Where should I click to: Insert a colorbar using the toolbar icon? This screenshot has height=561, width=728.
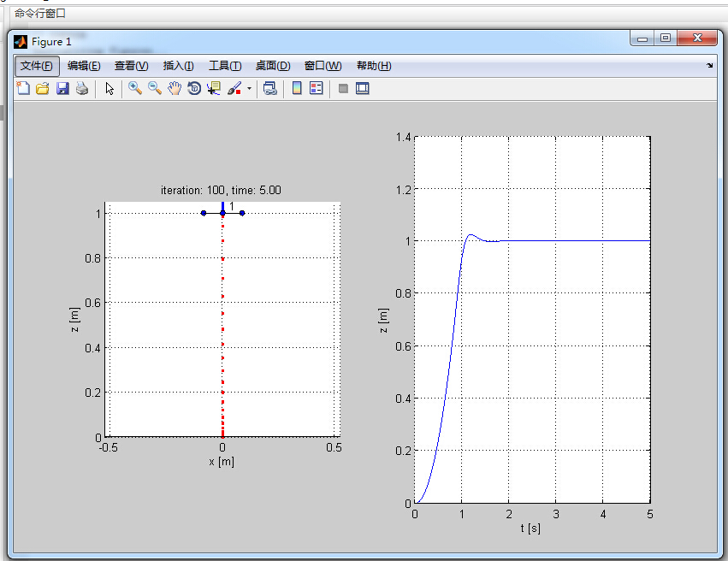pyautogui.click(x=297, y=88)
